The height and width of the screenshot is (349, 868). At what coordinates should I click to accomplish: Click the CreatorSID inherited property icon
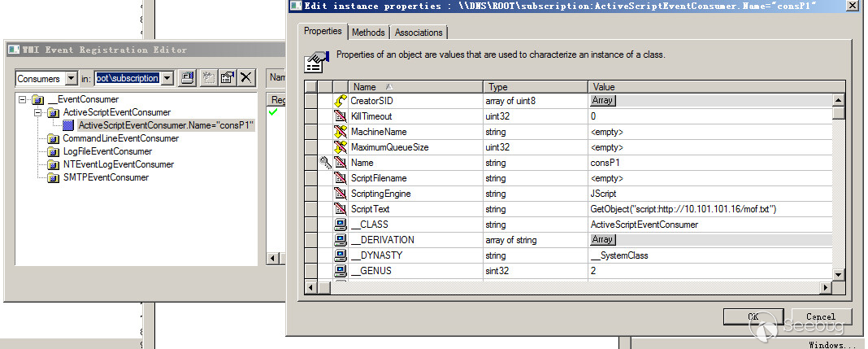coord(341,102)
